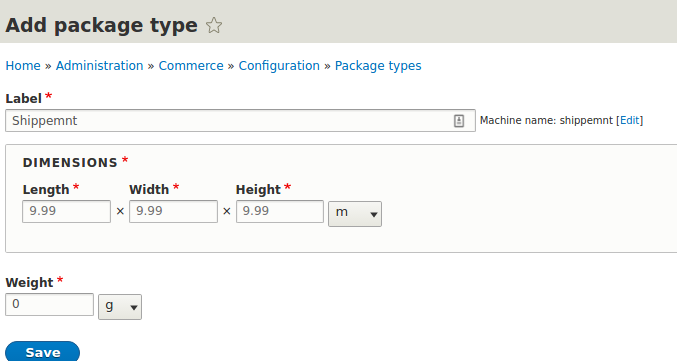The image size is (677, 361).
Task: Click into the Length input field
Action: (66, 211)
